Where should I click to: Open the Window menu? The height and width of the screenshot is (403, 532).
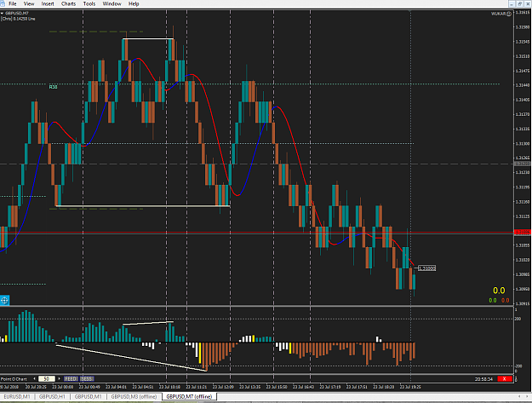pos(112,3)
